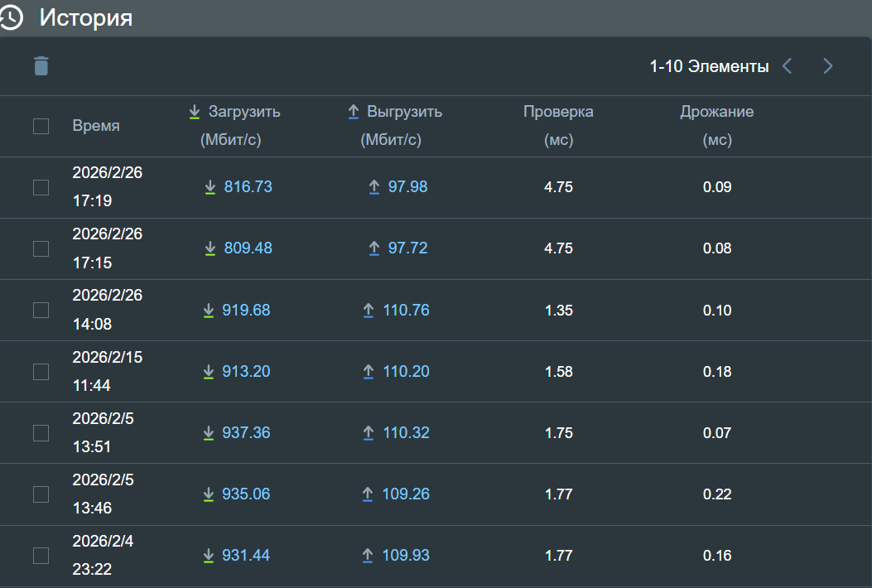Click the Проверка (мс) column header
Image resolution: width=872 pixels, height=588 pixels.
pyautogui.click(x=558, y=126)
